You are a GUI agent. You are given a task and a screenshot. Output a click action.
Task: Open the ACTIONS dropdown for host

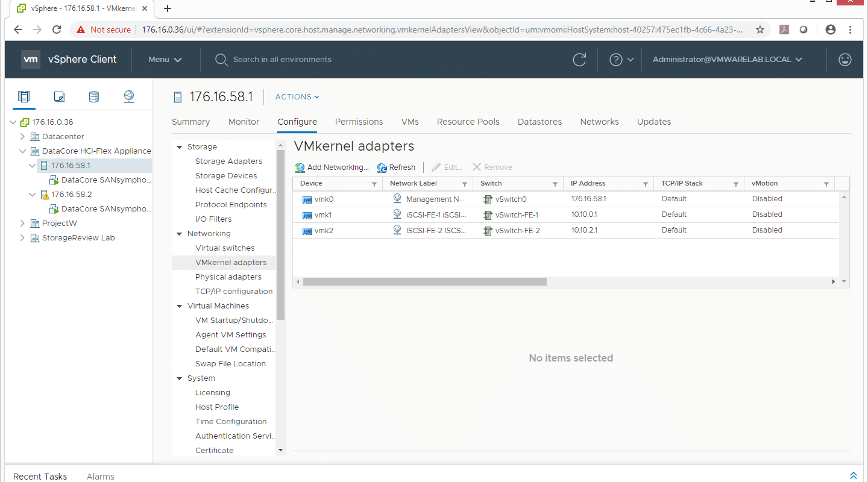[x=297, y=97]
